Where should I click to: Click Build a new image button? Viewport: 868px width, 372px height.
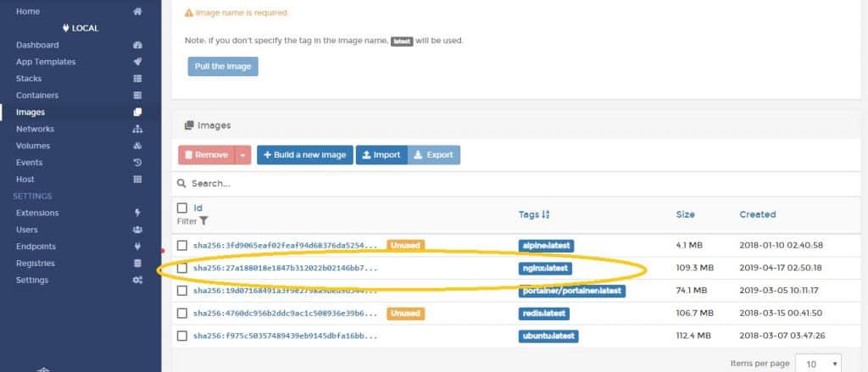[x=304, y=155]
